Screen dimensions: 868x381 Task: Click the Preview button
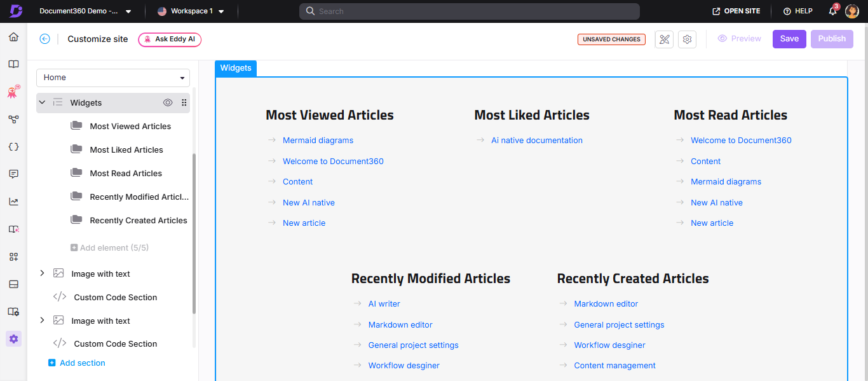[739, 39]
